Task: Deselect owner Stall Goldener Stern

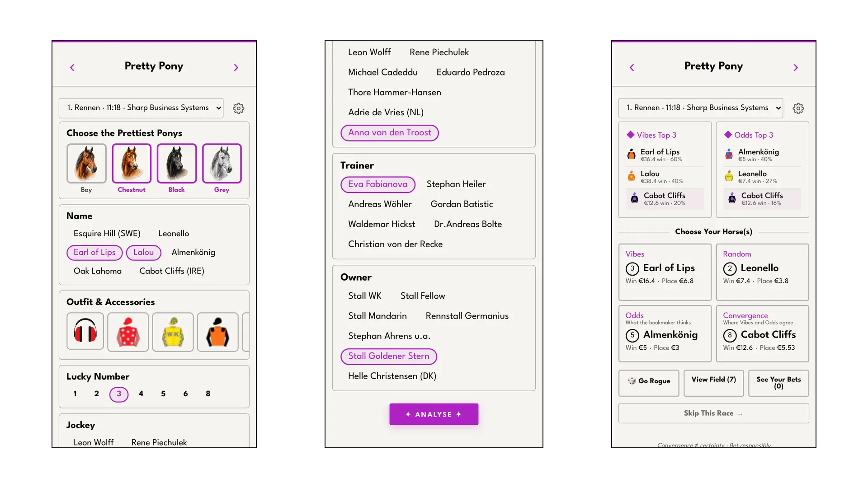Action: [x=389, y=356]
